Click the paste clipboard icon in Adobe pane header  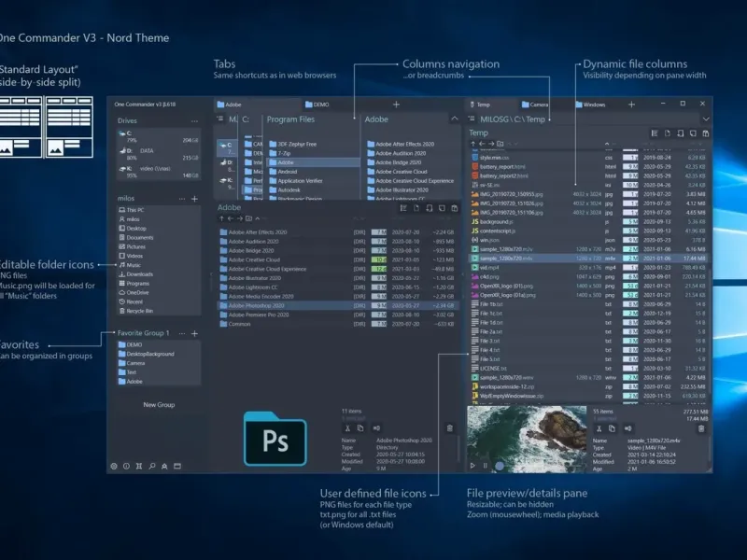pos(455,208)
